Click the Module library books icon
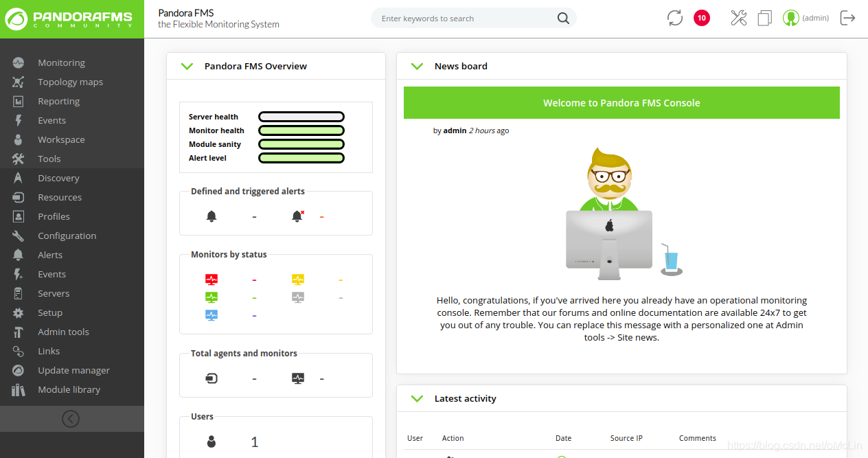The height and width of the screenshot is (458, 868). (19, 389)
